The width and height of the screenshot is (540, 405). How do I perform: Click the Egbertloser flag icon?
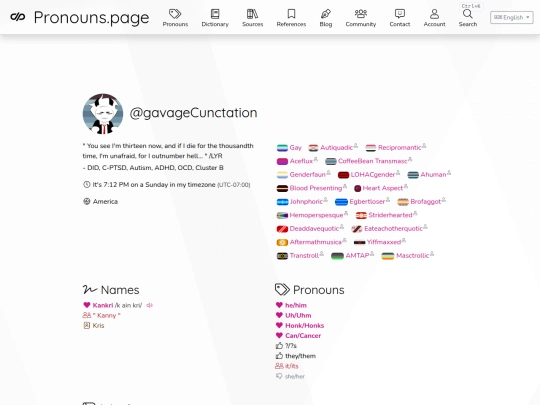click(x=341, y=202)
